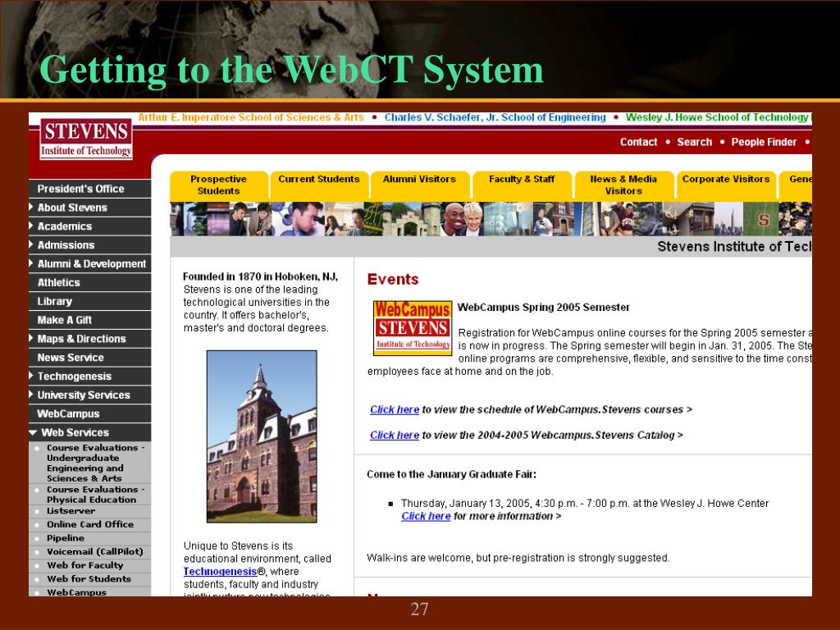Open Make A Gift page

[64, 320]
